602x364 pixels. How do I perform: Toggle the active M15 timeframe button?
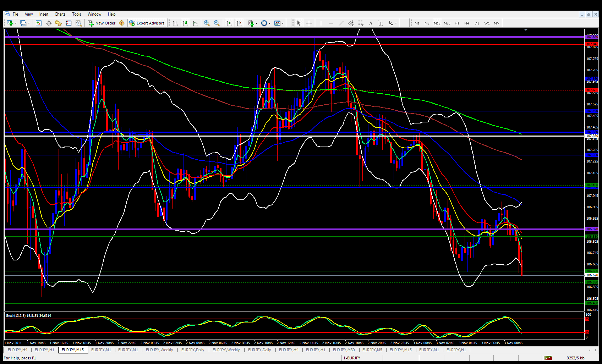(437, 23)
